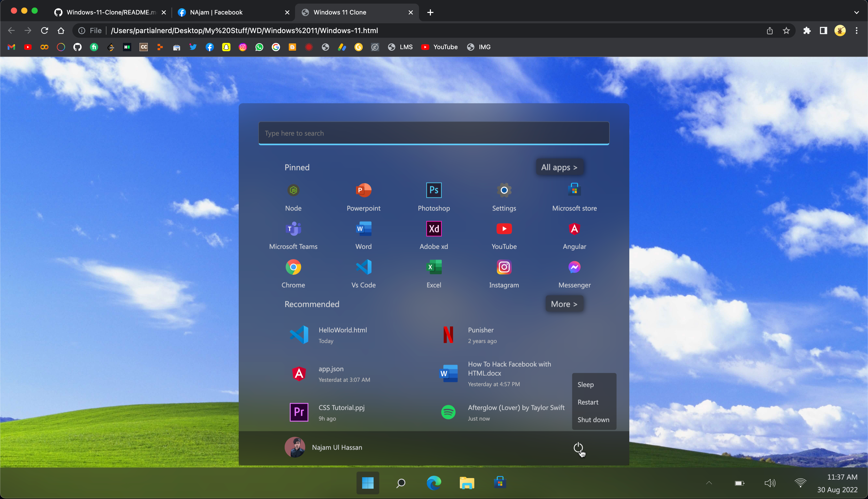Image resolution: width=868 pixels, height=499 pixels.
Task: Launch Microsoft Teams pinned app
Action: coord(293,236)
